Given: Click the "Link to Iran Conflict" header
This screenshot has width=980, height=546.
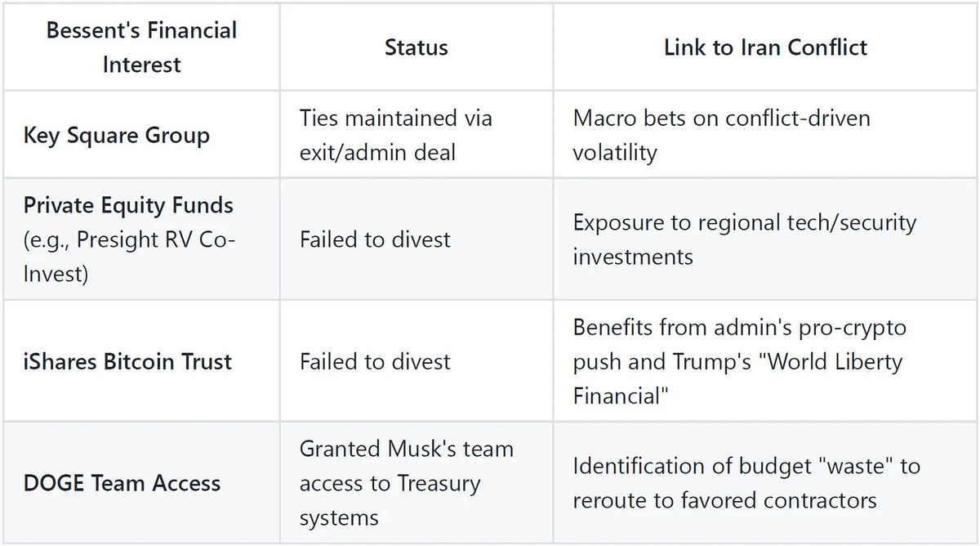Looking at the screenshot, I should pyautogui.click(x=765, y=47).
